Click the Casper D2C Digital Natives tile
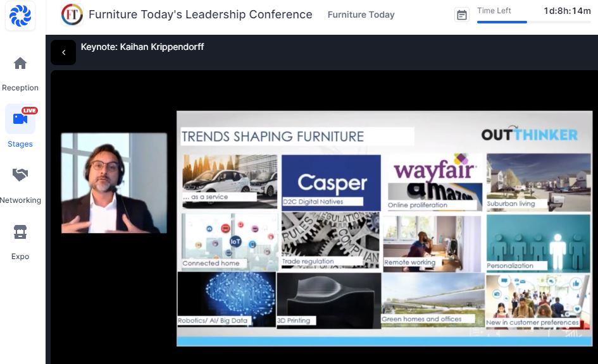The width and height of the screenshot is (598, 364). (331, 183)
